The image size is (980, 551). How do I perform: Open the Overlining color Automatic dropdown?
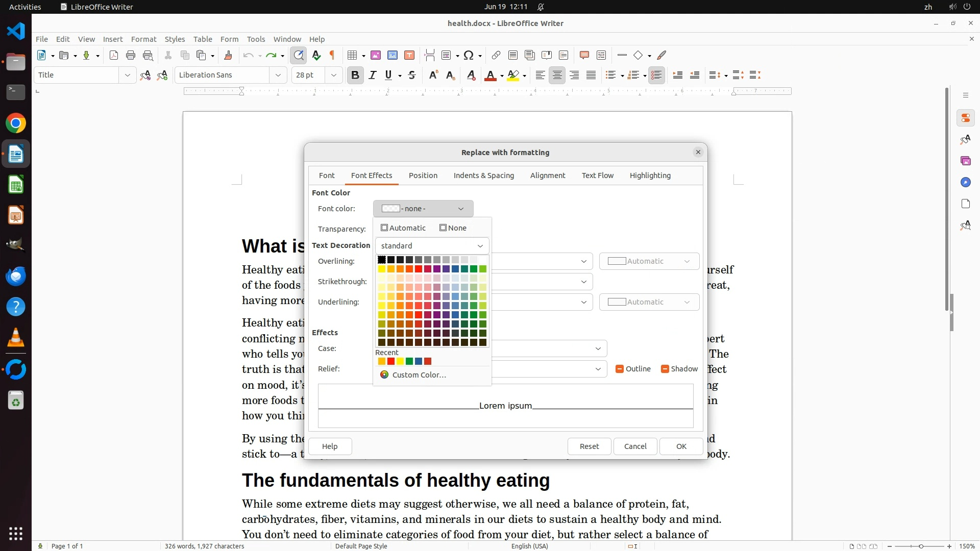click(649, 261)
